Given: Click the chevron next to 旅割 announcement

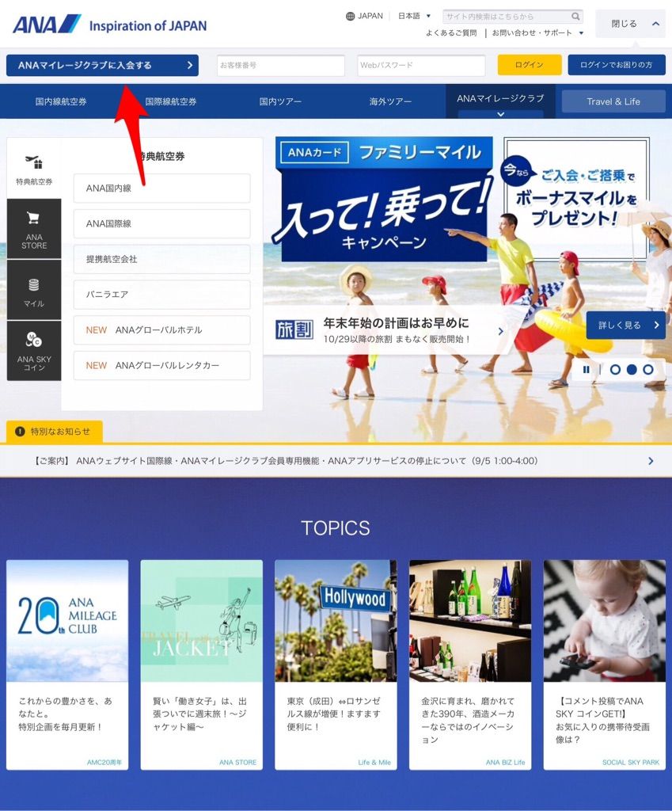Looking at the screenshot, I should pos(500,331).
